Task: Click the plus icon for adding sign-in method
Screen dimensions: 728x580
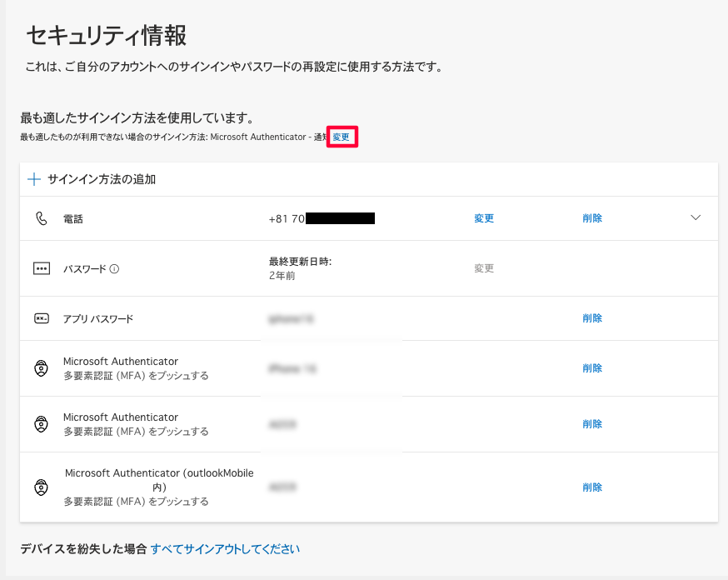Action: click(x=34, y=179)
